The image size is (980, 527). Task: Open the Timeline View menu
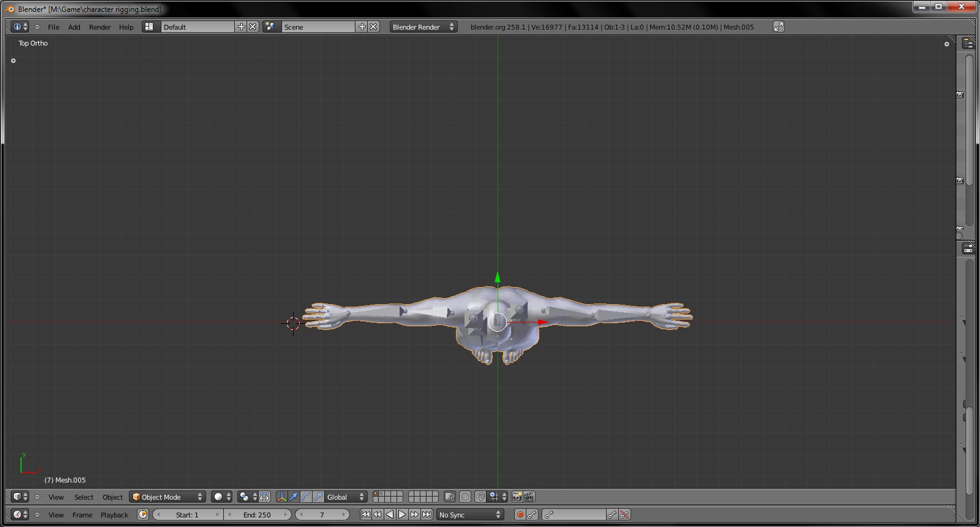(x=56, y=515)
